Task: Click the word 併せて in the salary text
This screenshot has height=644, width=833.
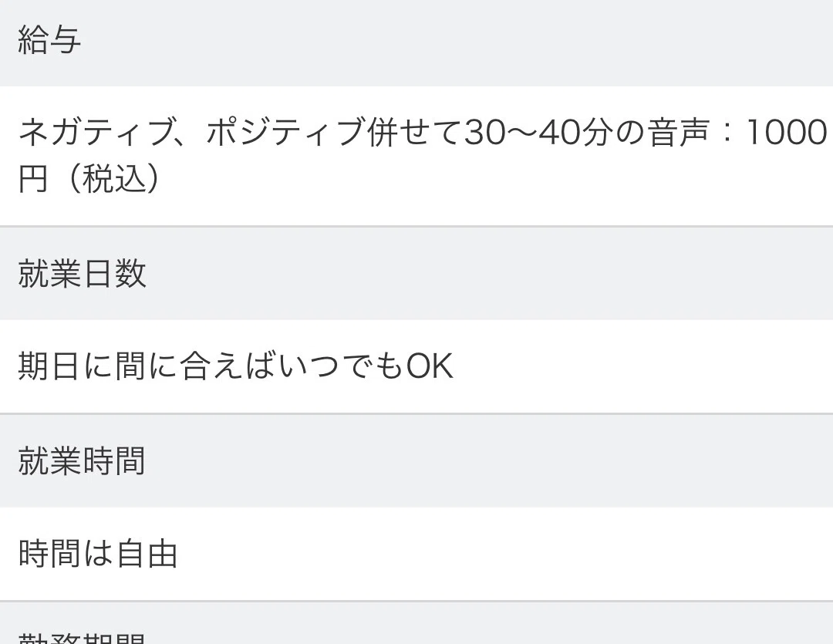Action: 413,133
